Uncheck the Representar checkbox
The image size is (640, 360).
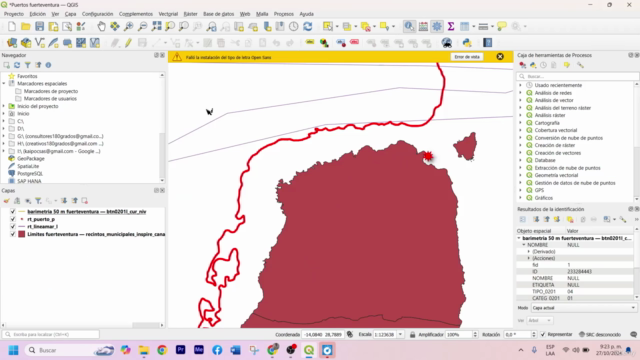tap(543, 334)
